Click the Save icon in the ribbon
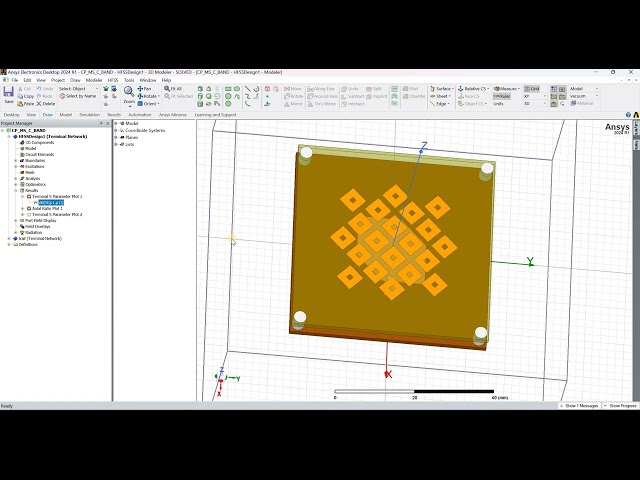640x480 pixels. coord(9,92)
